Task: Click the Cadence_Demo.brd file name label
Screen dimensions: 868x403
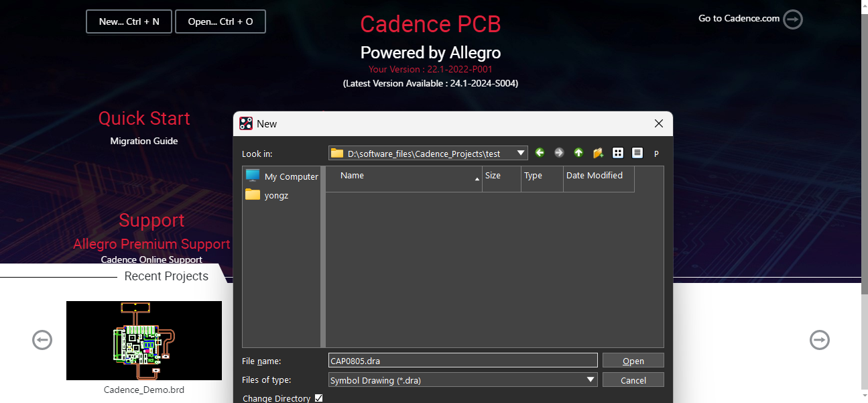Action: click(144, 390)
